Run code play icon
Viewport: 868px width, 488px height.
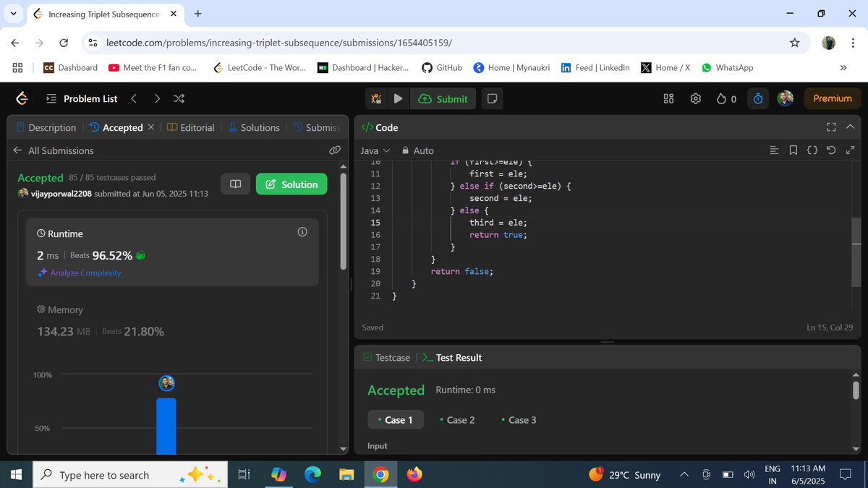click(398, 98)
